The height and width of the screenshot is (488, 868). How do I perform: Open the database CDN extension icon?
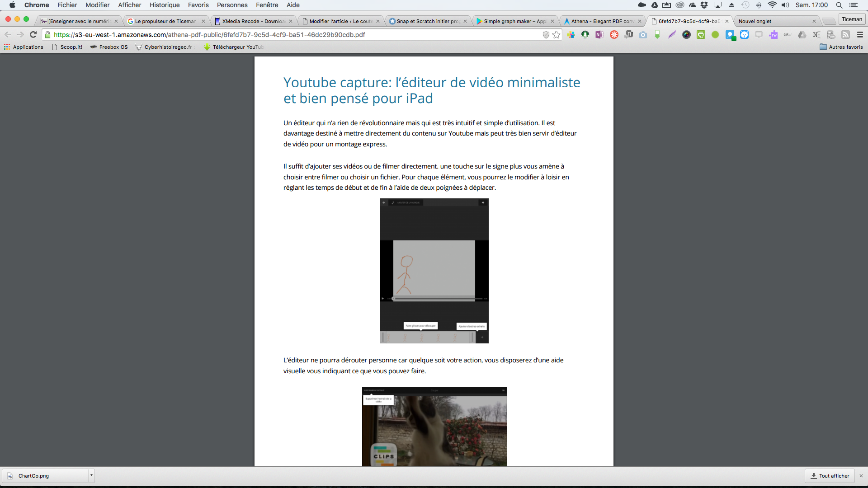pos(831,35)
